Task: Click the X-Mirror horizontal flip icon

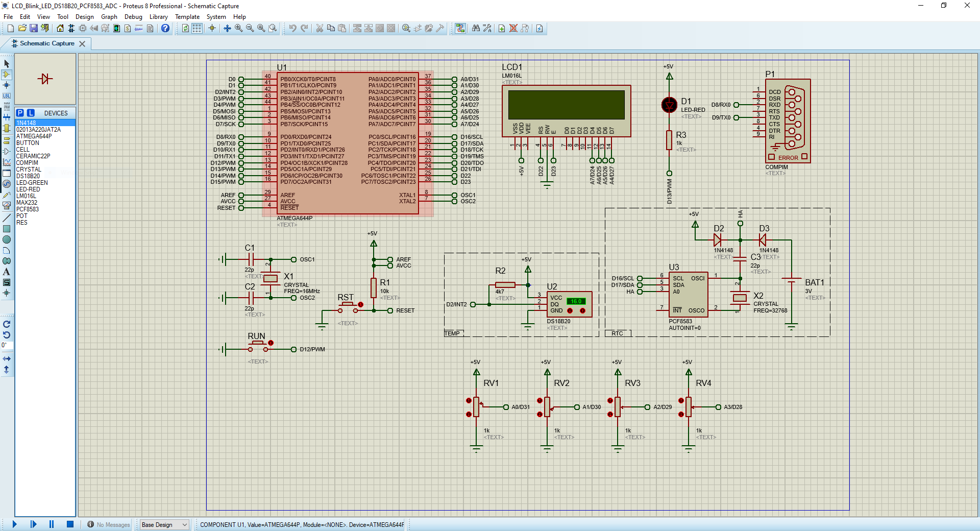Action: (x=7, y=359)
